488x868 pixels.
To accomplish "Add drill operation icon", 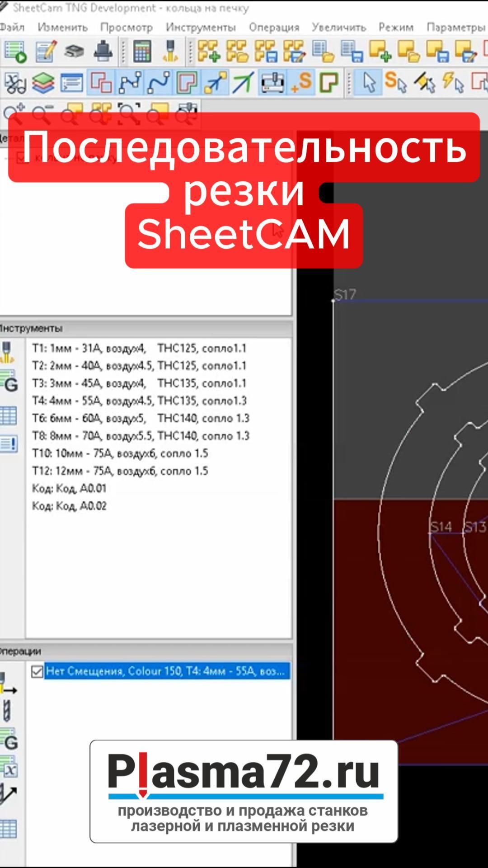I will (x=6, y=711).
